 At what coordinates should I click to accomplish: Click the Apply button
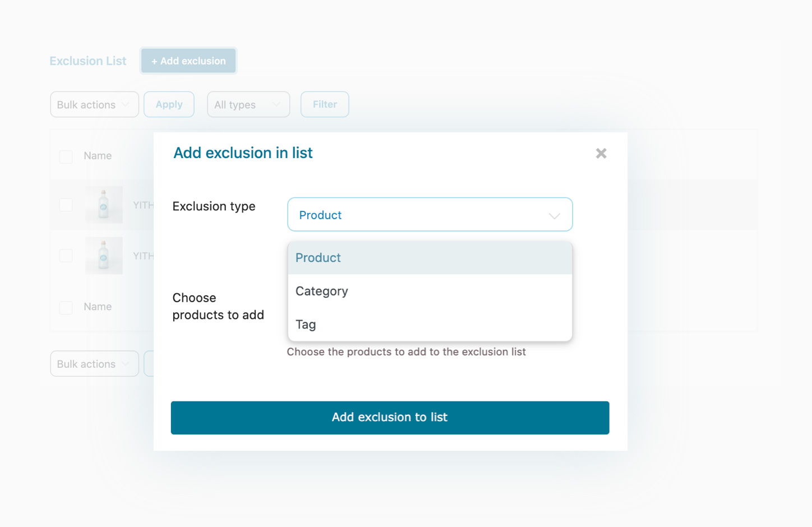pyautogui.click(x=169, y=104)
